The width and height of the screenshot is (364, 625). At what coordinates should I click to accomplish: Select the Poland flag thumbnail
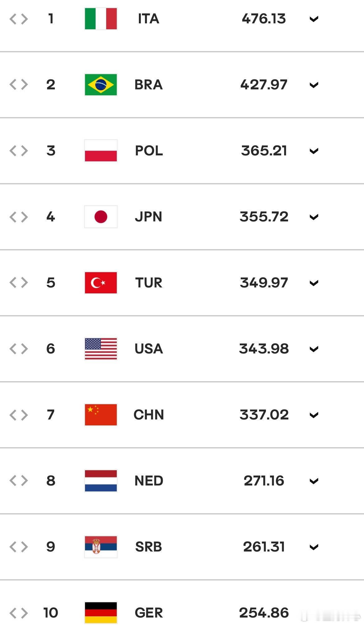pos(101,151)
